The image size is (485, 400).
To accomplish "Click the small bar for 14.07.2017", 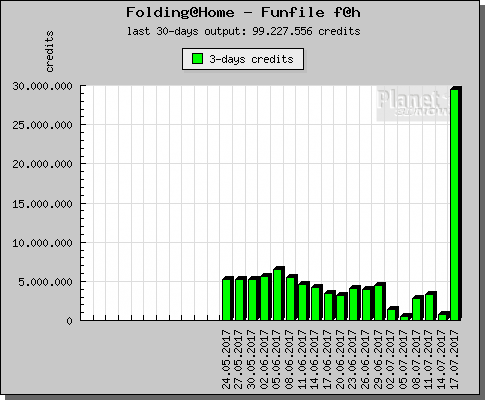I will (442, 317).
